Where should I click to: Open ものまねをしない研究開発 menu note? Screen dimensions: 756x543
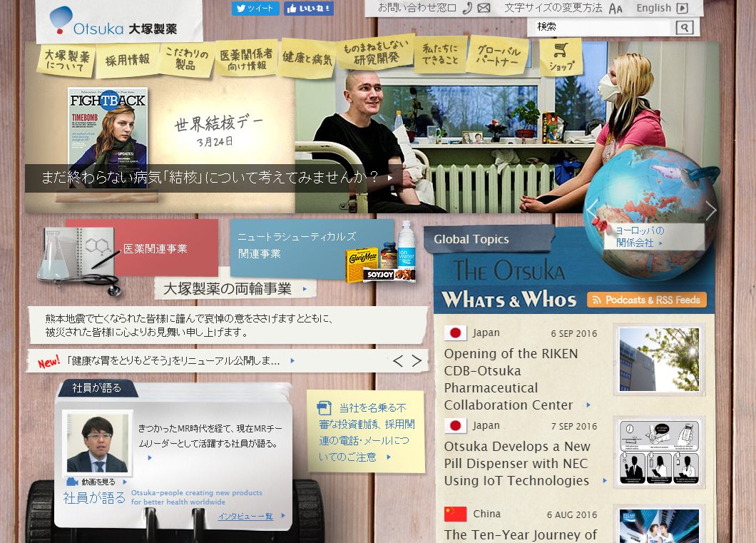click(x=376, y=52)
